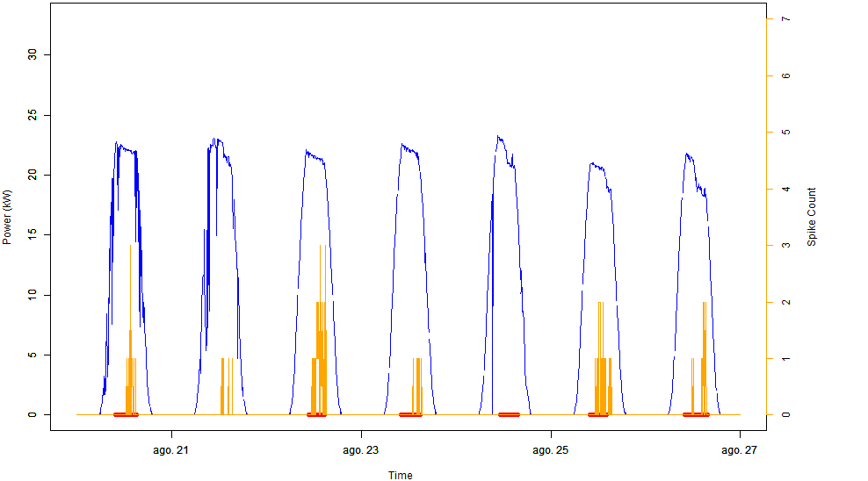The width and height of the screenshot is (868, 481).
Task: Click the 'ago. 21' x-axis label
Action: tap(170, 450)
